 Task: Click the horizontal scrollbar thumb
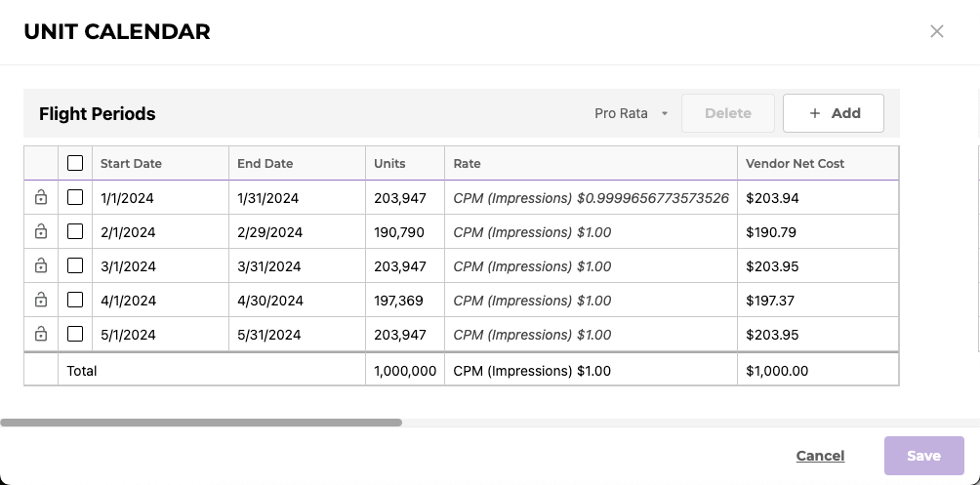tap(201, 423)
